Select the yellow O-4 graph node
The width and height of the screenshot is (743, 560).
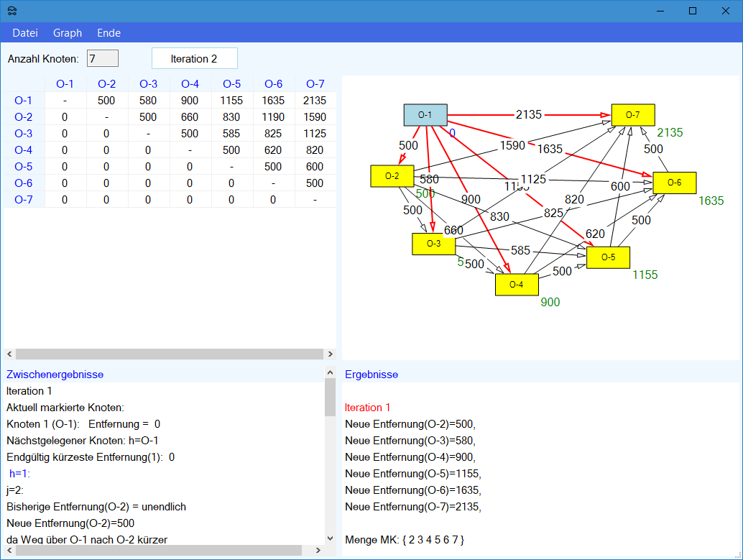pyautogui.click(x=516, y=285)
